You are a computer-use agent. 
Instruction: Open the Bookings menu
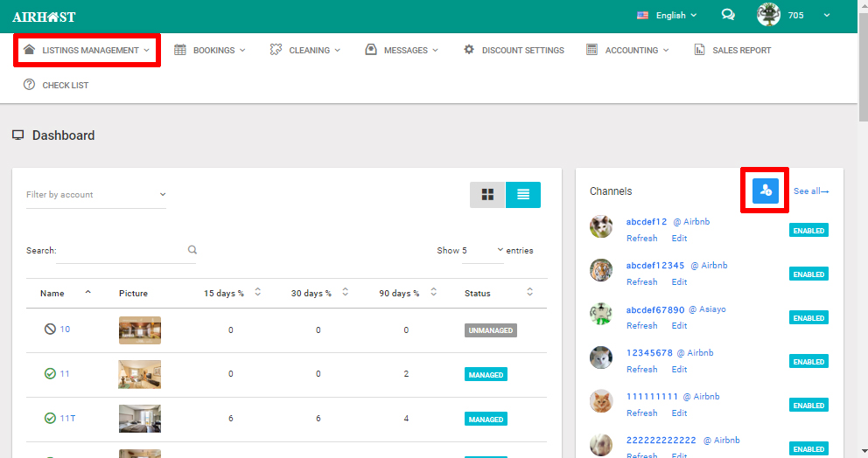tap(210, 51)
